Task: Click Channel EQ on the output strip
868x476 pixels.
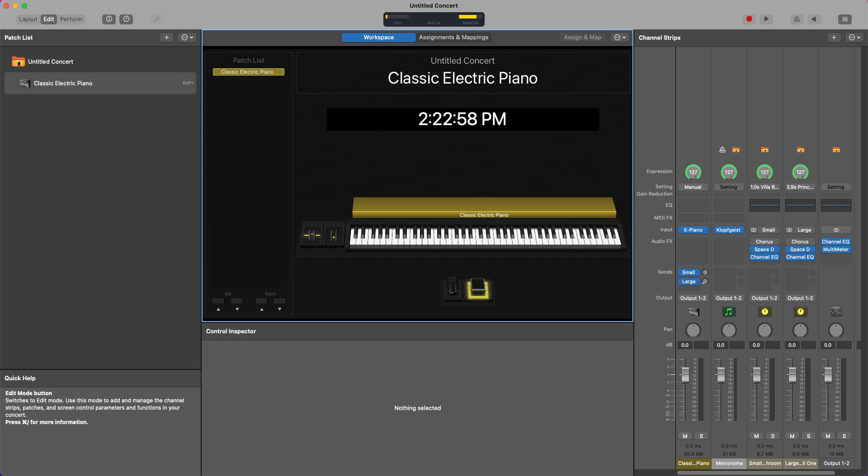Action: [835, 242]
